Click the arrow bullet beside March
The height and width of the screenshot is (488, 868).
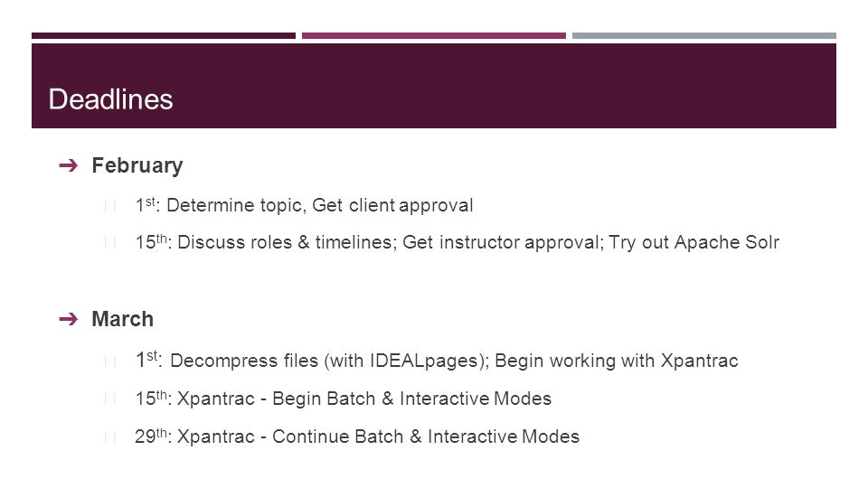pyautogui.click(x=68, y=319)
